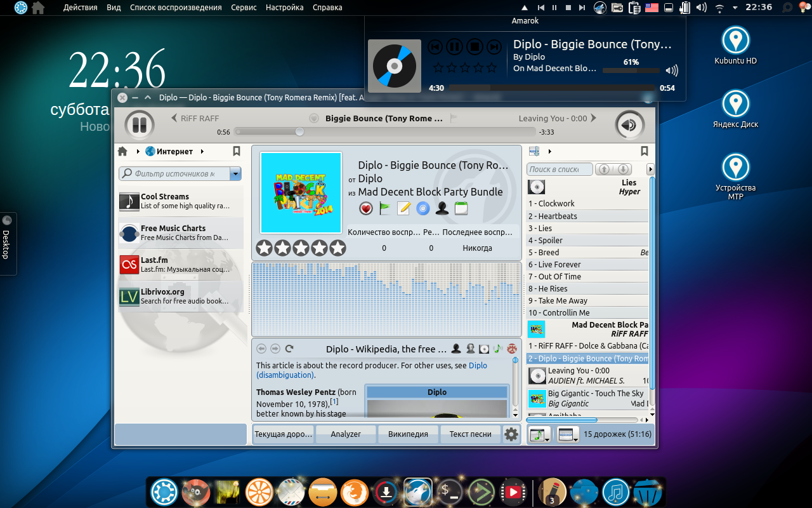Viewport: 812px width, 508px height.
Task: Click the circular icon left of track title
Action: [x=314, y=118]
